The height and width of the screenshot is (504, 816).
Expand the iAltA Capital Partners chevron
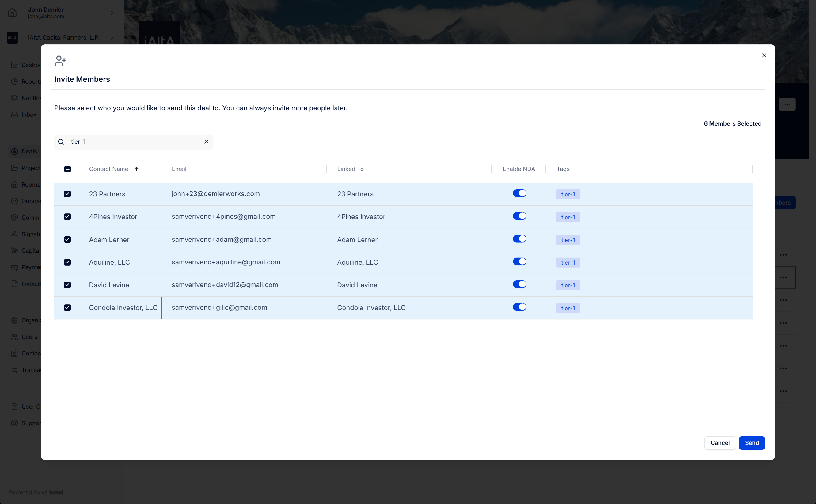pos(112,38)
